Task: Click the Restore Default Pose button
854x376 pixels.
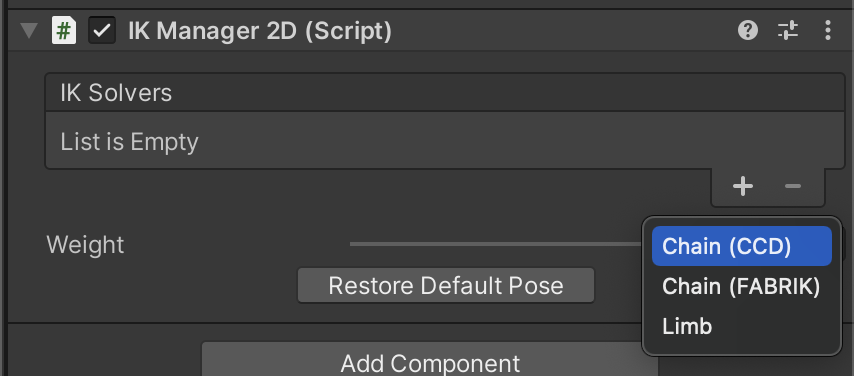Action: (446, 286)
